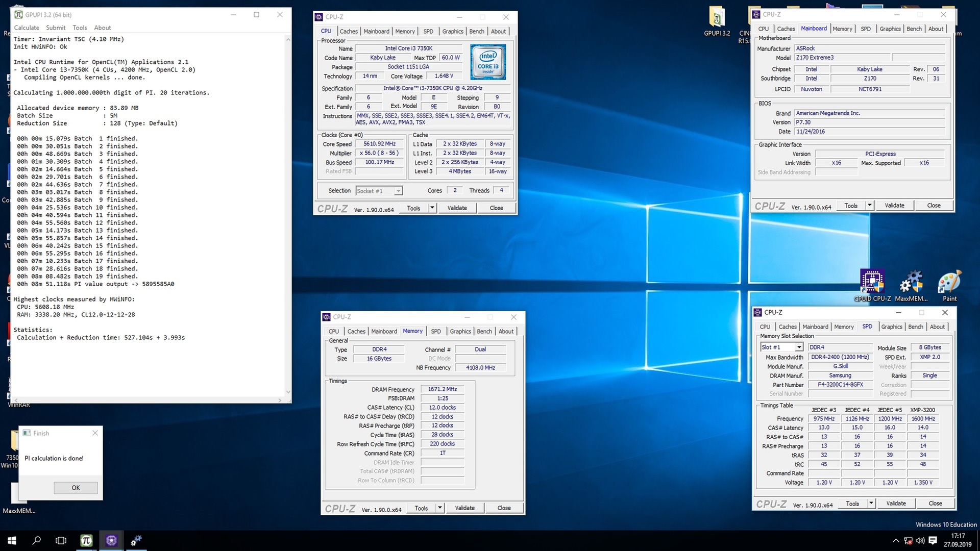Click the XMP-3200 frequency 1600 MHz cell
Image resolution: width=980 pixels, height=551 pixels.
tap(923, 418)
